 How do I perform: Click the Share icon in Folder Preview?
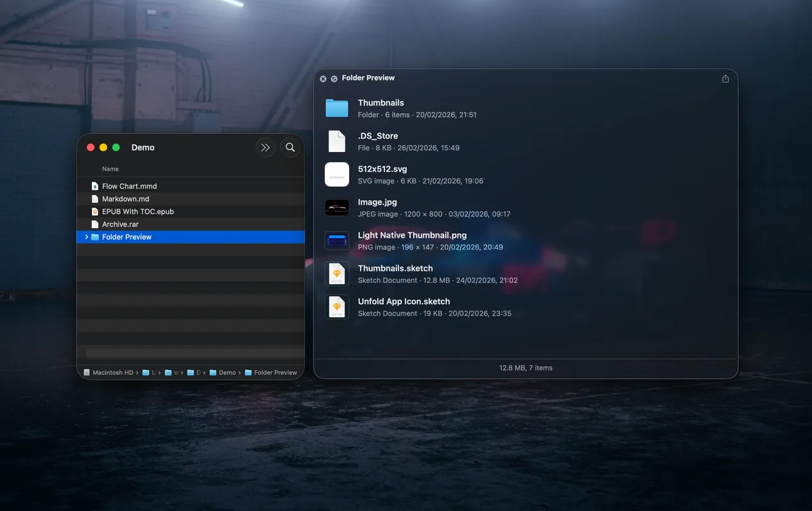tap(725, 79)
